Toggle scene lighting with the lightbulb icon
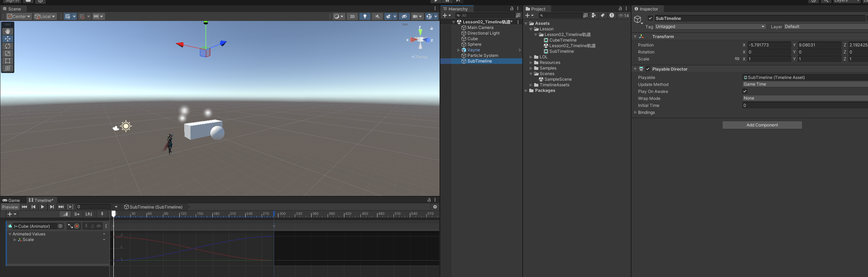 (365, 16)
